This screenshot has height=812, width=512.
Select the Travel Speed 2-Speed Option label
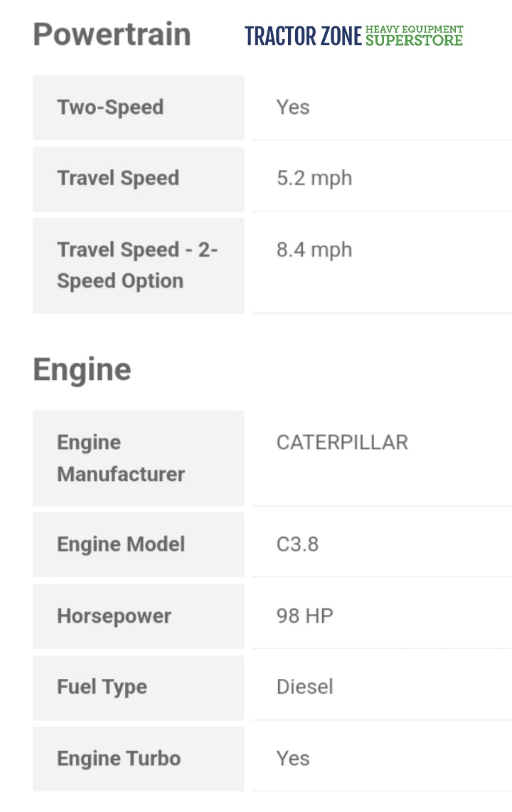(137, 265)
